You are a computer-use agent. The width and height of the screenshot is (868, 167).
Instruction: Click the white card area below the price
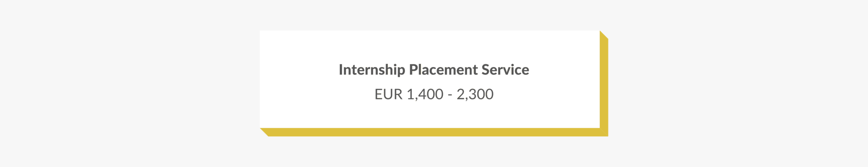tap(430, 115)
